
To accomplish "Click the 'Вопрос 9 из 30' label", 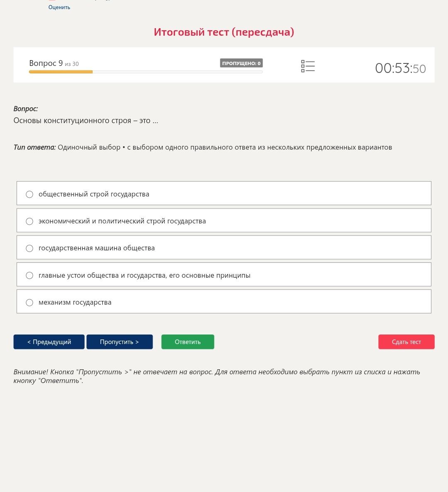I will (x=54, y=63).
